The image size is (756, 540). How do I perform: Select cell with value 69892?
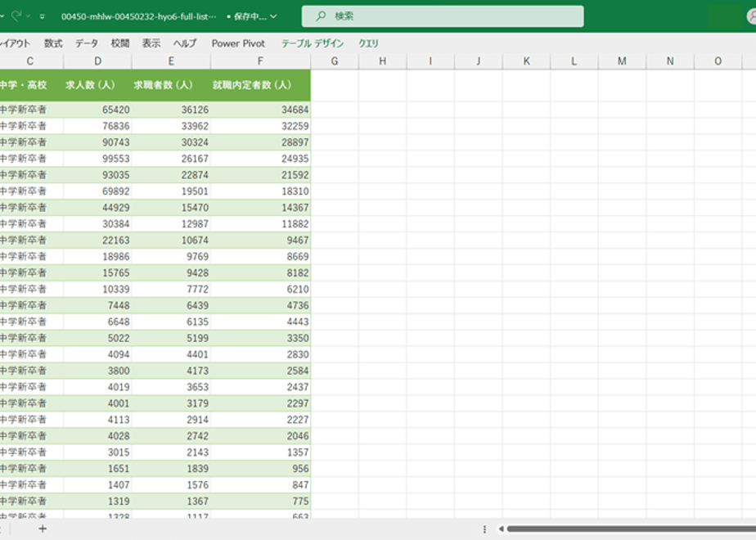[x=98, y=191]
